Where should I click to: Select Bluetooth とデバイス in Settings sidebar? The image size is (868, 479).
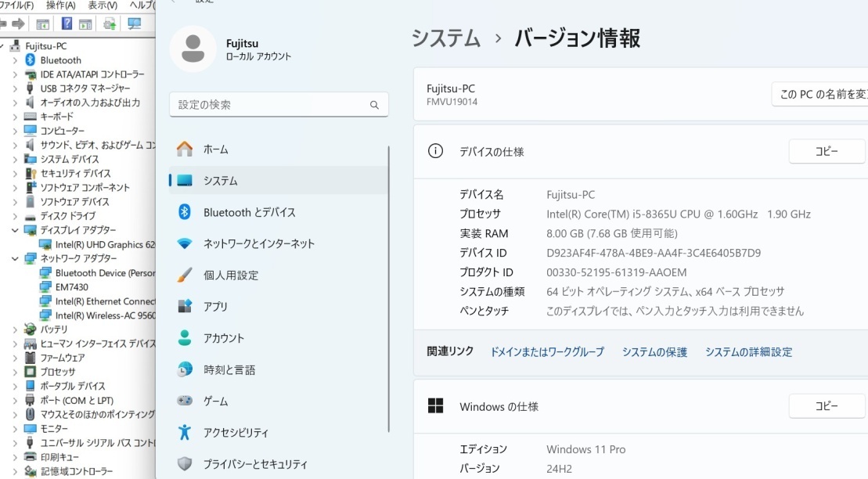(249, 212)
